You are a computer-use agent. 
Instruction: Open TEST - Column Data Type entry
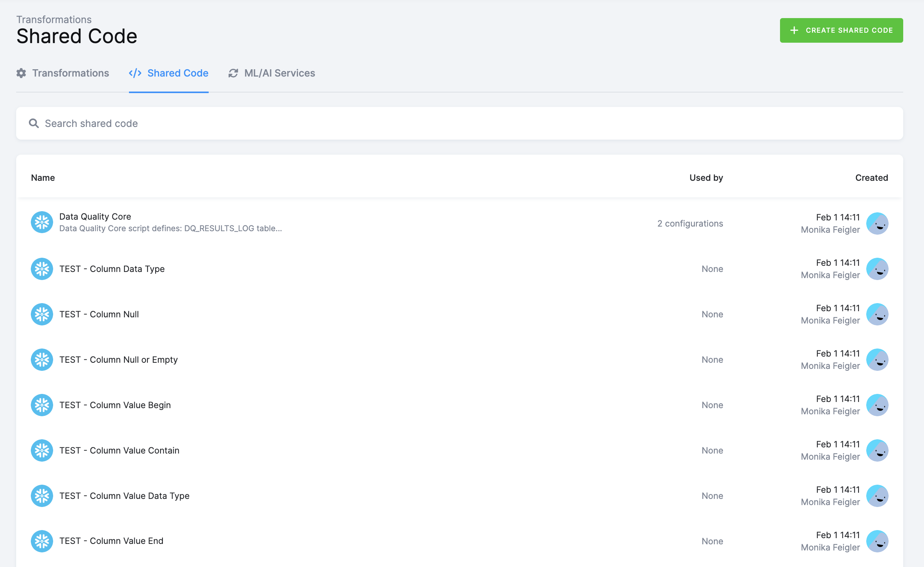click(x=112, y=269)
